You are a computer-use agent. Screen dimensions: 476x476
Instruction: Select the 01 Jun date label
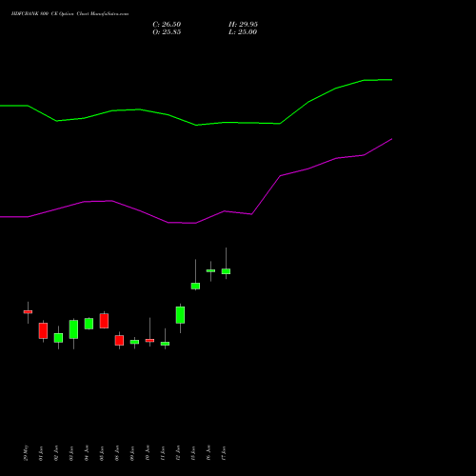[x=41, y=453]
